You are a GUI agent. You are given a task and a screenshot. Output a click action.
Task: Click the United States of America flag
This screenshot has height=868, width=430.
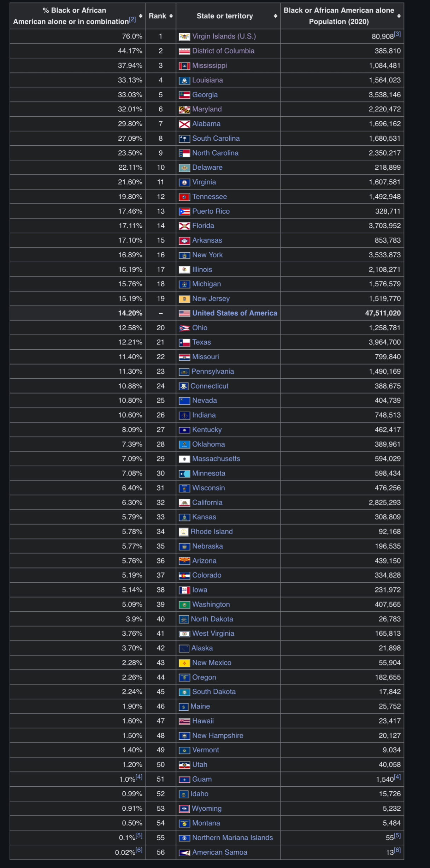tap(184, 313)
